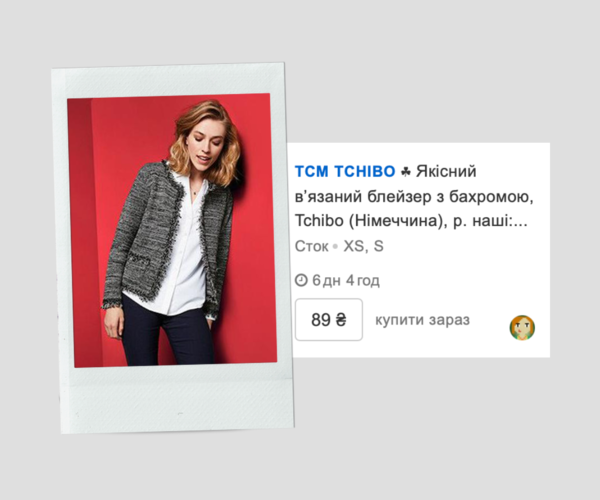
Task: Click the купити зараз link
Action: [422, 320]
